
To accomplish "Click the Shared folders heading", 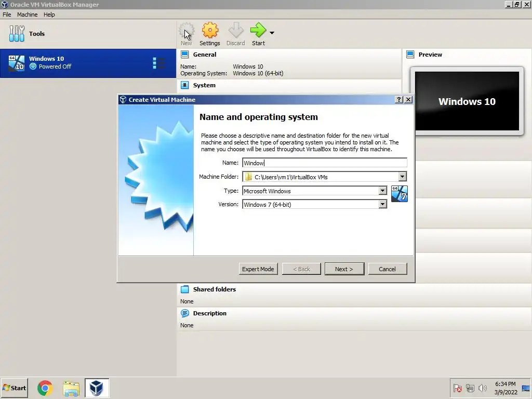I will click(x=215, y=289).
